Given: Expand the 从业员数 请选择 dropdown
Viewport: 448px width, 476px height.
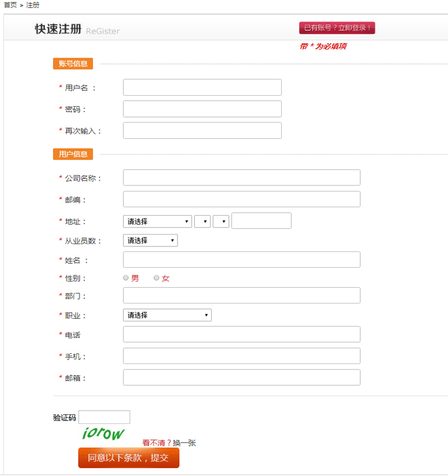Looking at the screenshot, I should (x=150, y=240).
